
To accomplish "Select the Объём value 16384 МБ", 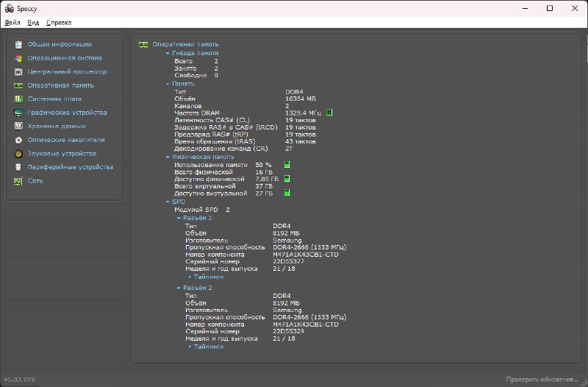I will click(x=301, y=99).
